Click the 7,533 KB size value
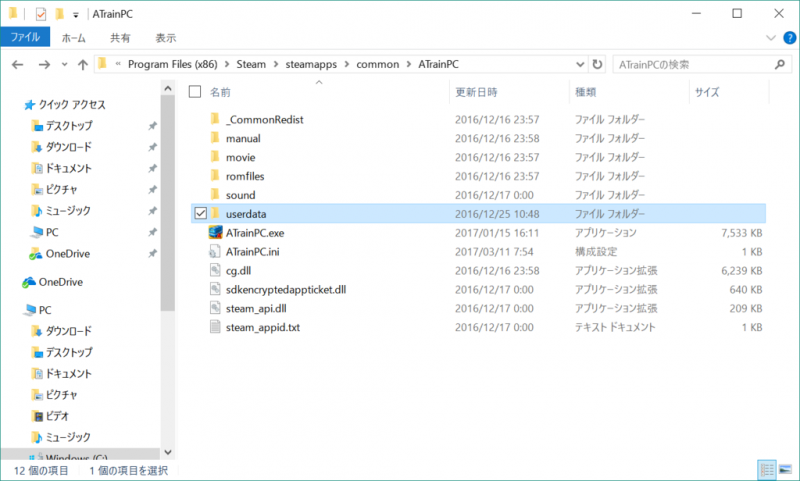The width and height of the screenshot is (800, 481). [x=741, y=233]
